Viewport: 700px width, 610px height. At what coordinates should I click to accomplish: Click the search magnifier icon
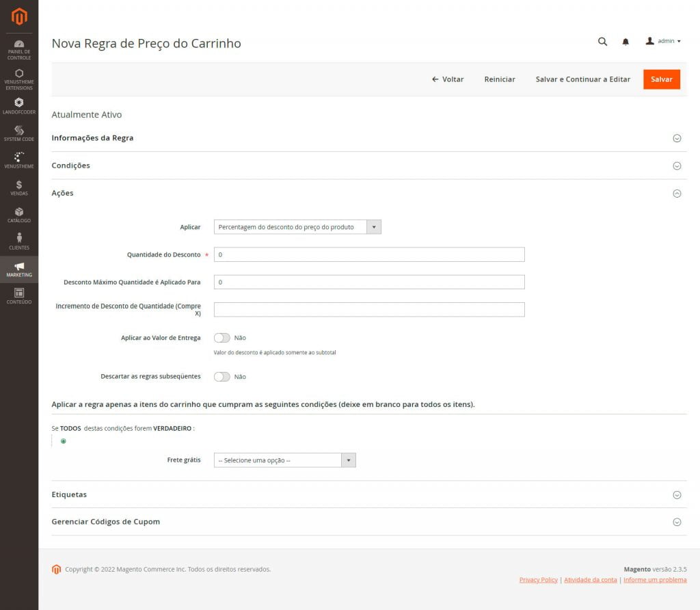click(x=602, y=42)
